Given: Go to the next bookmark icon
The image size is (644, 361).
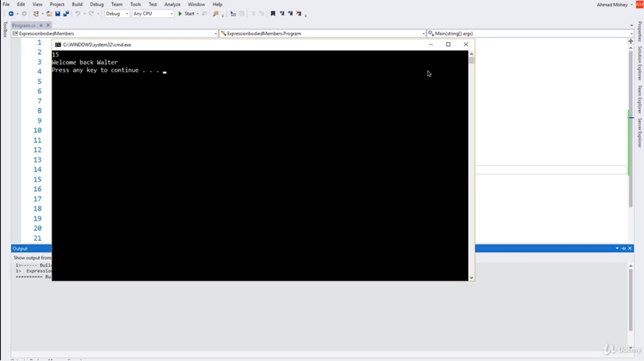Looking at the screenshot, I should point(290,14).
